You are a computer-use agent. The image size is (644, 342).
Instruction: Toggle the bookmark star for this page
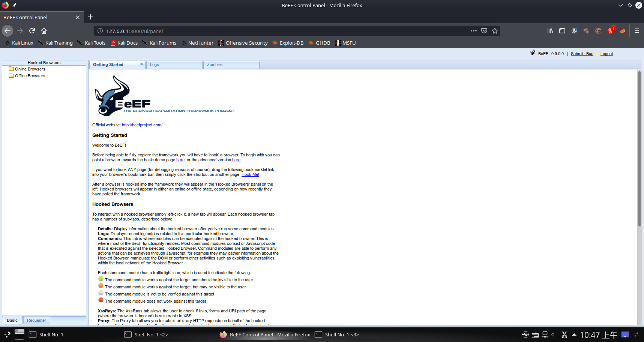[495, 31]
